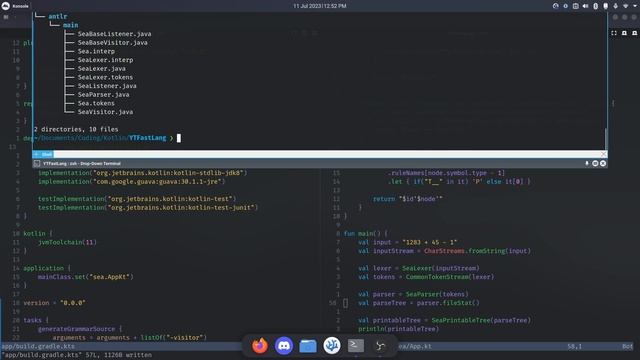
Task: Click the app/build.gradle.kts status line label
Action: pyautogui.click(x=38, y=346)
